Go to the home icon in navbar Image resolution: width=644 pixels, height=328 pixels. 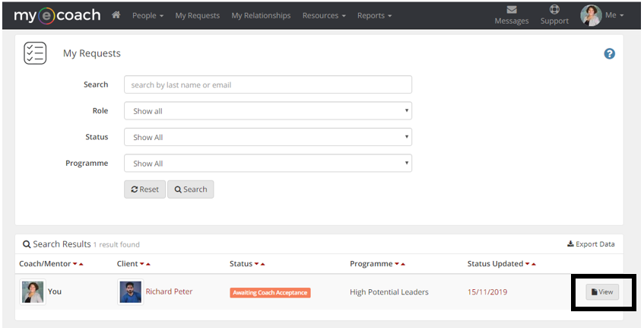click(x=116, y=15)
